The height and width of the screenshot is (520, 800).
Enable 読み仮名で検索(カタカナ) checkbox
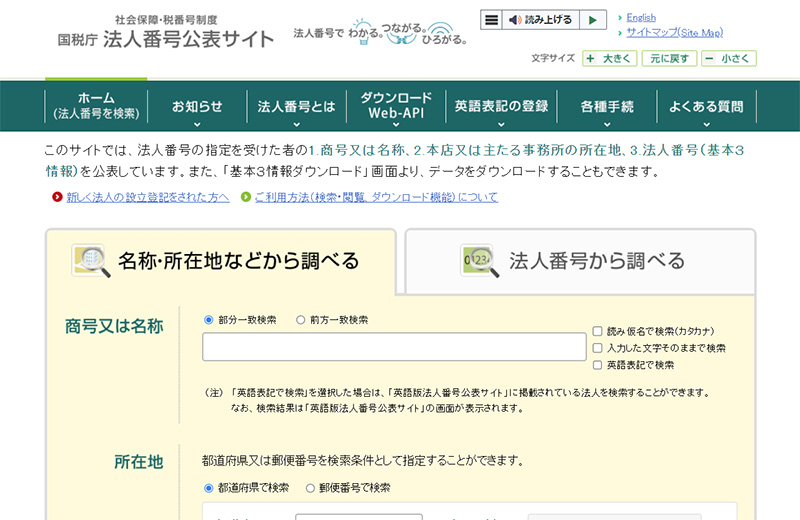(597, 331)
